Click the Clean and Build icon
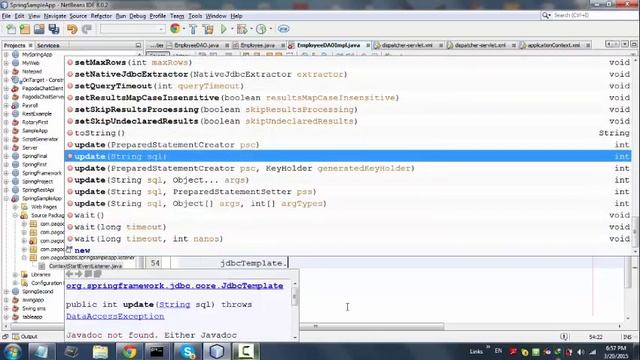 pos(208,29)
